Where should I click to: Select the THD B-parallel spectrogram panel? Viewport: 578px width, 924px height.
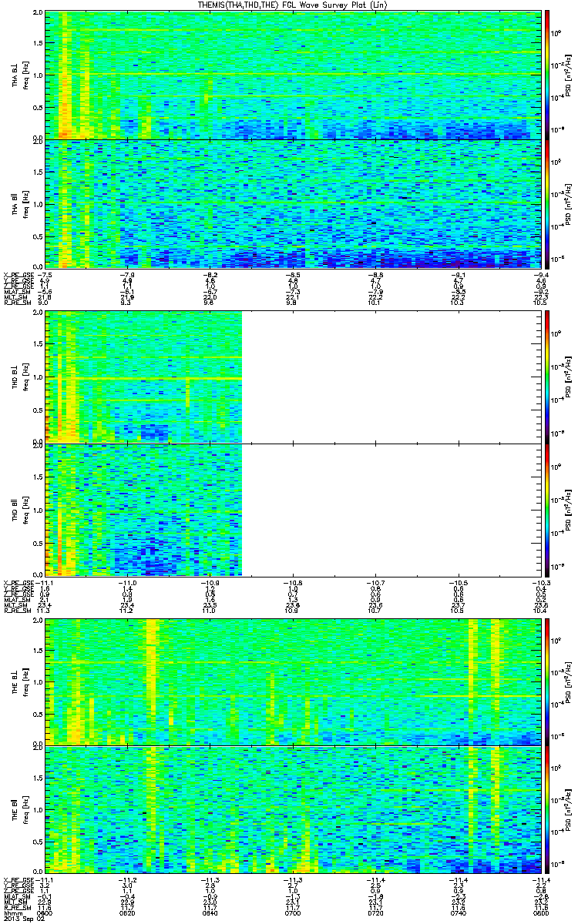[292, 509]
